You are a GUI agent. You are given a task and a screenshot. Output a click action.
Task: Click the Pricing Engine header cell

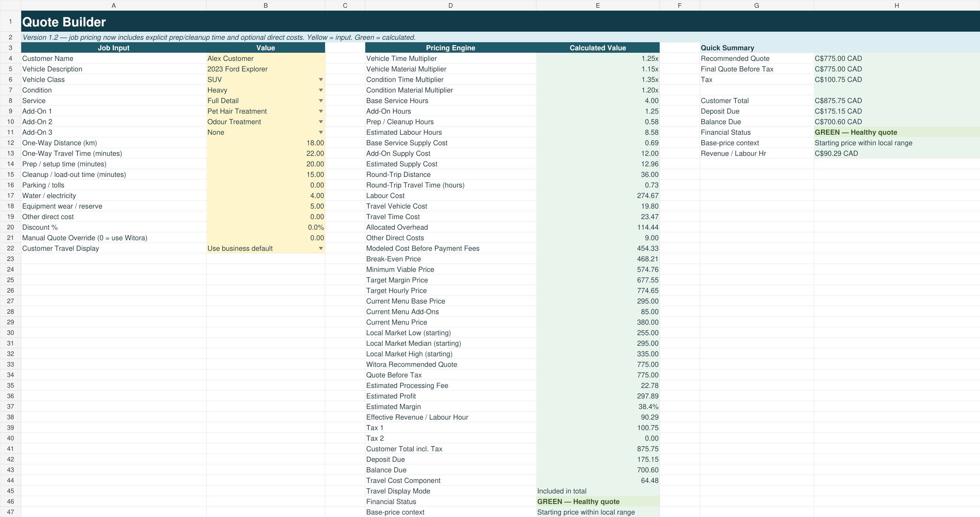coord(450,48)
